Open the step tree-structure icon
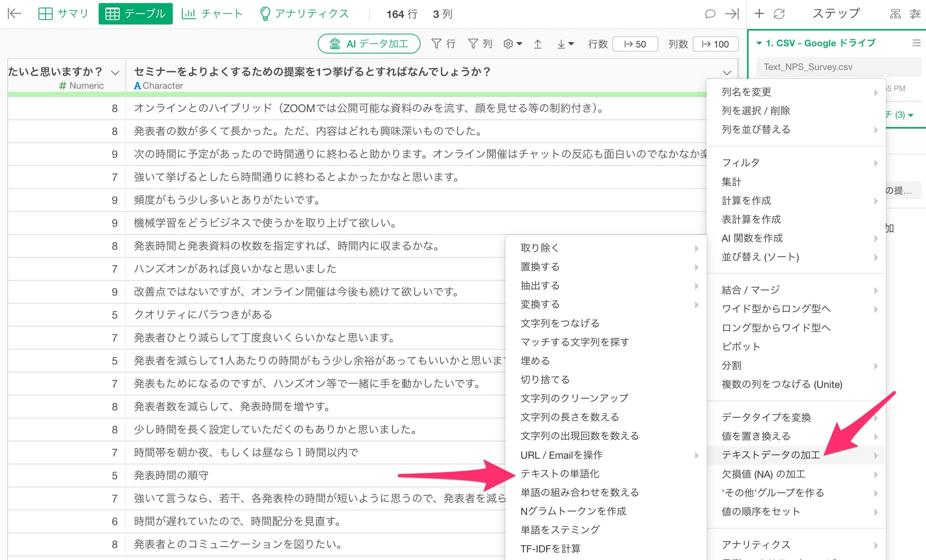Image resolution: width=926 pixels, height=560 pixels. click(895, 14)
